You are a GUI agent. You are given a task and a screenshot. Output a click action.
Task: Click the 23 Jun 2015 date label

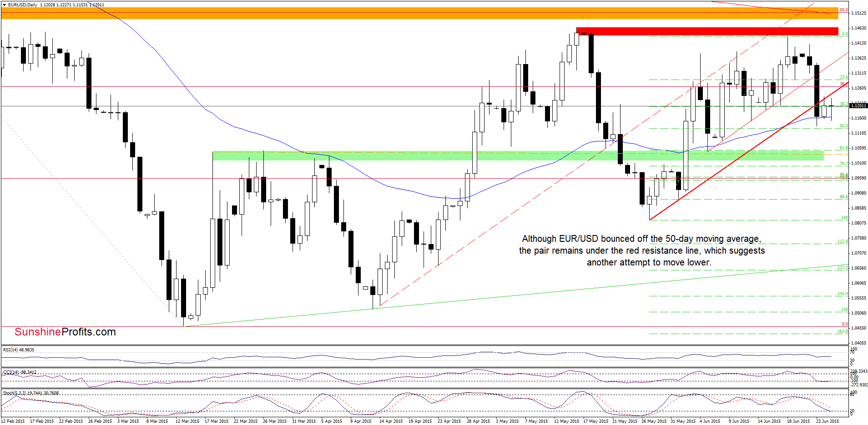click(x=828, y=421)
